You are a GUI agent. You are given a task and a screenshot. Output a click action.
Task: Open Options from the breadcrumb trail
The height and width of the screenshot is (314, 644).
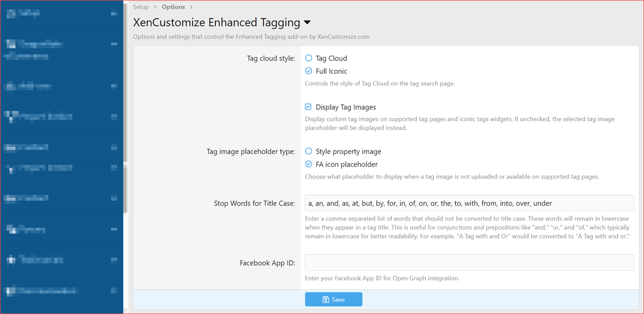pyautogui.click(x=173, y=7)
